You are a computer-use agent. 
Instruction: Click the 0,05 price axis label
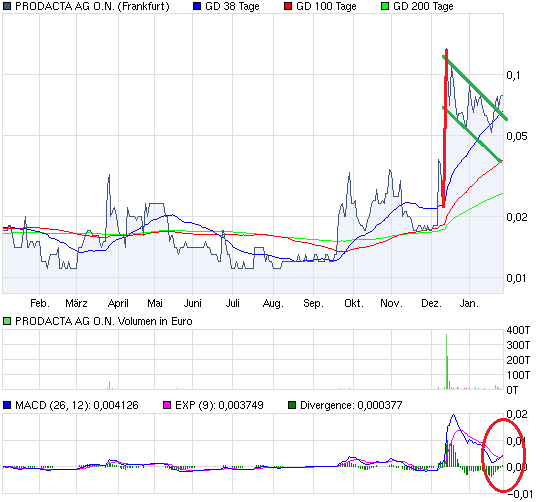[517, 136]
